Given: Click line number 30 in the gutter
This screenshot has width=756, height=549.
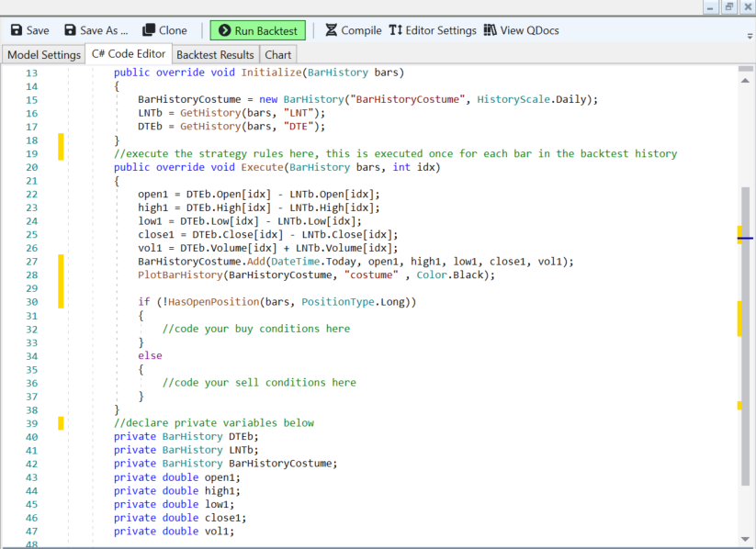Looking at the screenshot, I should click(x=31, y=302).
